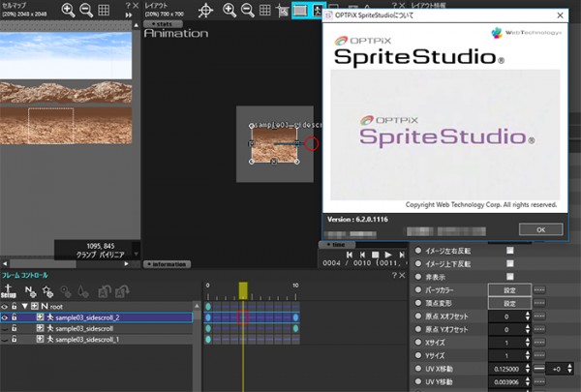
Task: Open the parts color settings button
Action: click(x=509, y=290)
